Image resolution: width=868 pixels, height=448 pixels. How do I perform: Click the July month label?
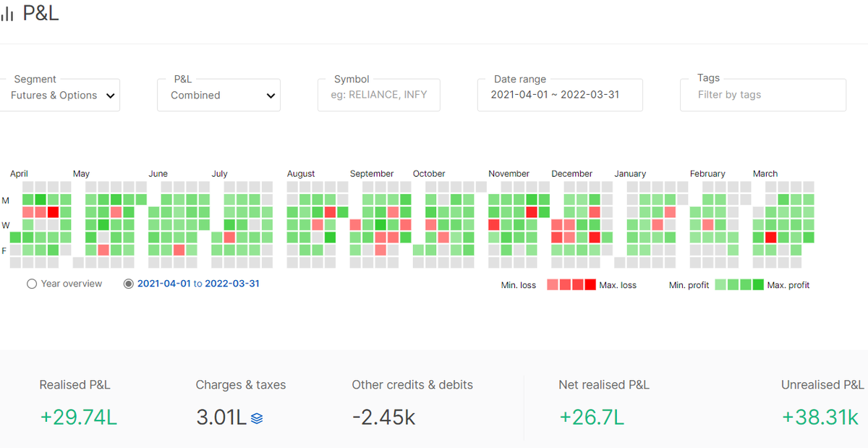(x=219, y=174)
